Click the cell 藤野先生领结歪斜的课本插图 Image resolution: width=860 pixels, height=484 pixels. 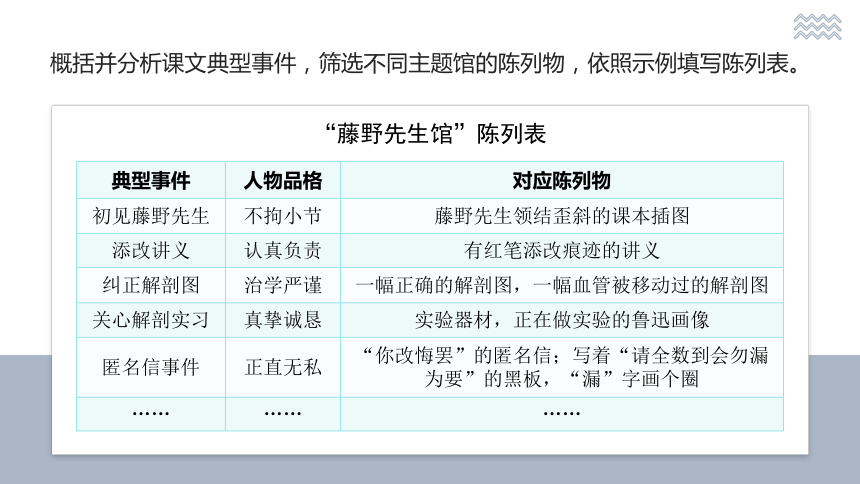562,216
